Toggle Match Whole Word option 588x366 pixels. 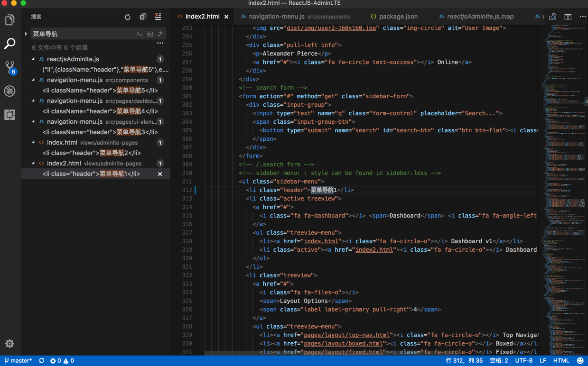(x=150, y=34)
